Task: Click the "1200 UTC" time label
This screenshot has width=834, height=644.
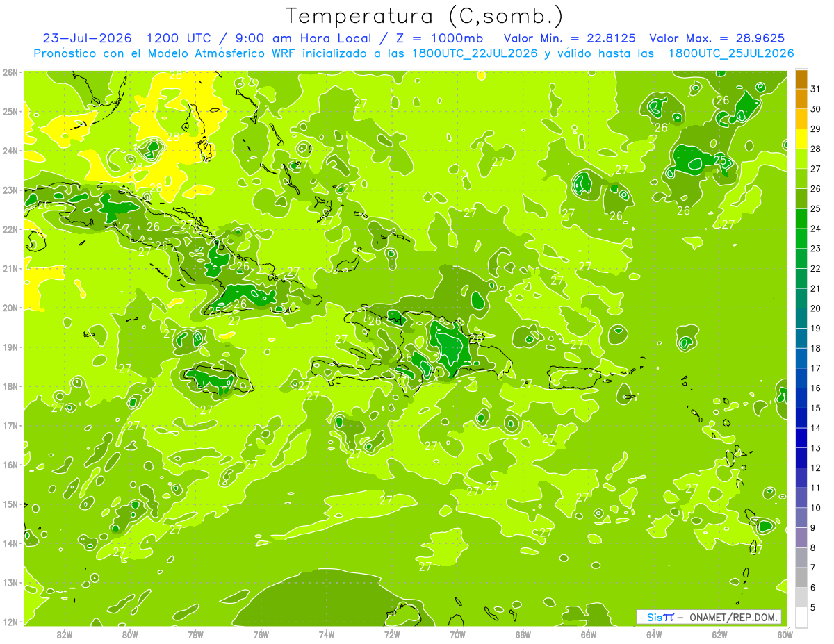Action: 177,38
